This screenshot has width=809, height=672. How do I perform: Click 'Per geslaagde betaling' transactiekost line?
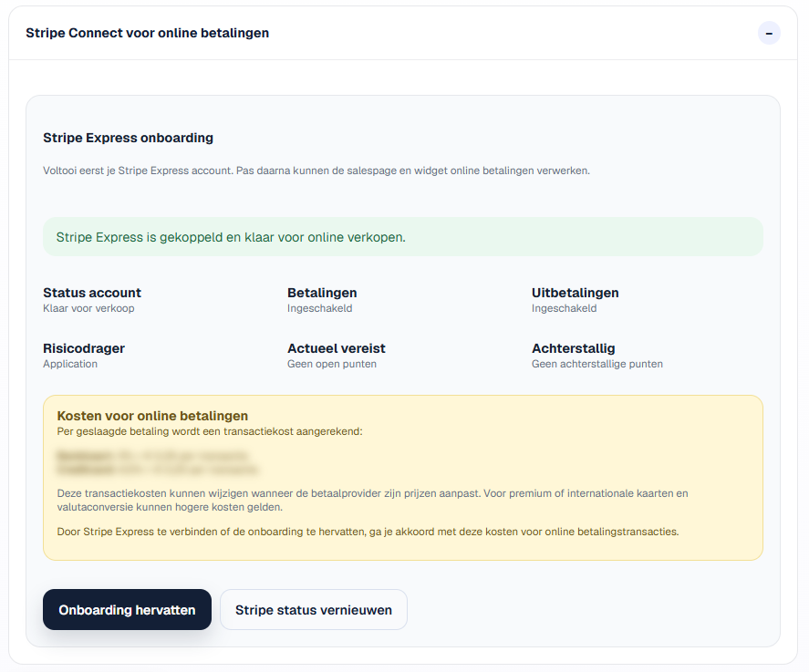210,431
